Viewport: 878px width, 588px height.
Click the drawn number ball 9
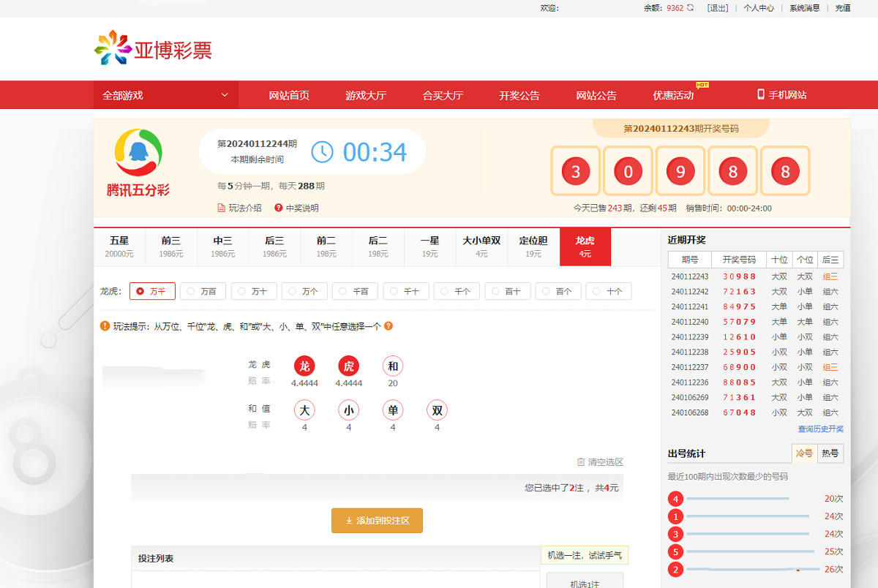pyautogui.click(x=680, y=172)
